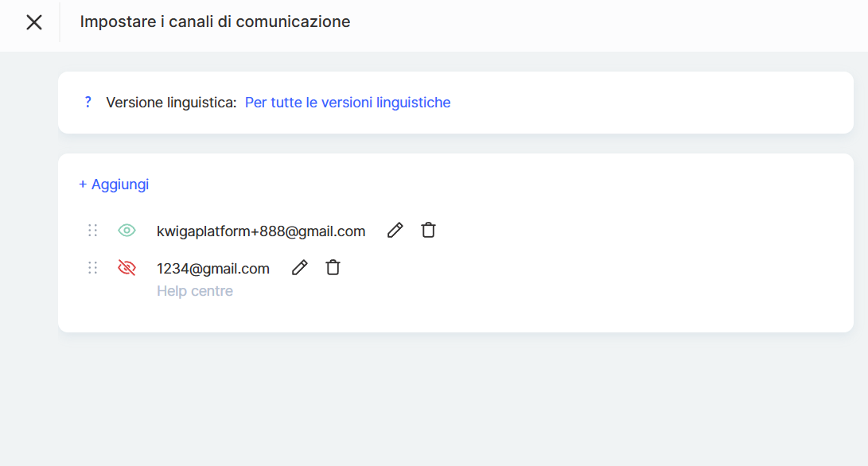Click the 'Impostare i canali di comunicazione' title
The height and width of the screenshot is (466, 868).
215,22
